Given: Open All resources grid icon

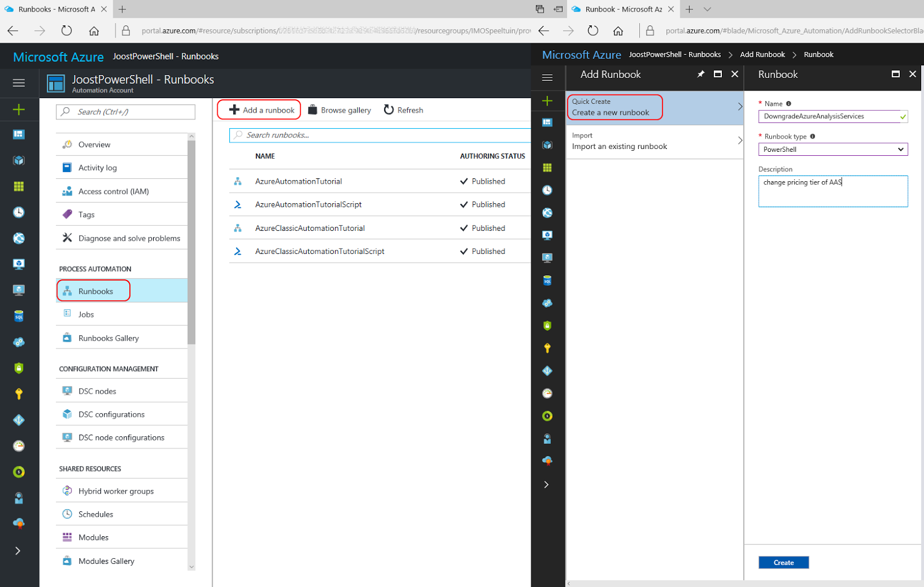Looking at the screenshot, I should 19,186.
